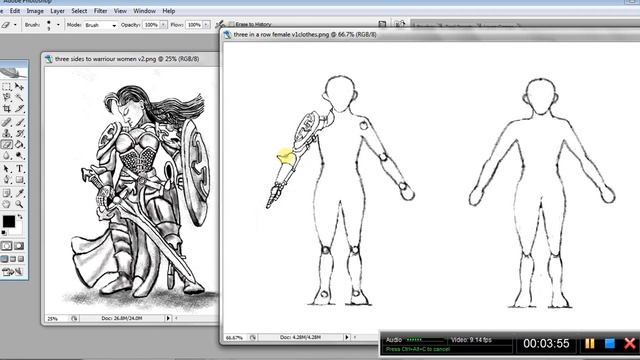Enable airbrush mode in options bar

[220, 25]
